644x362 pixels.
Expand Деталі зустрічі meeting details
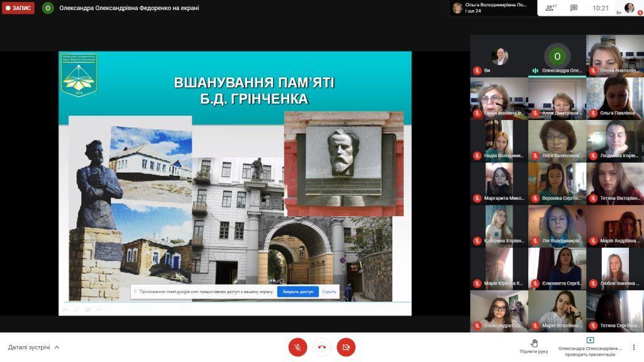[x=33, y=347]
